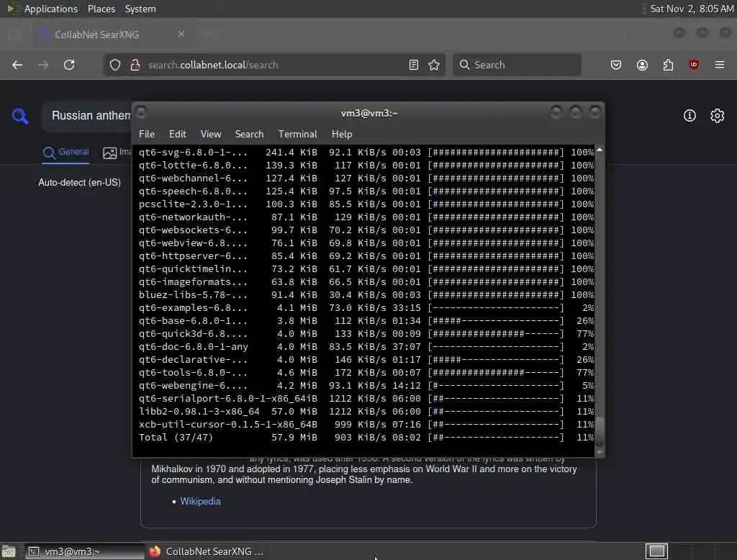The width and height of the screenshot is (737, 560).
Task: Click the site security padlock icon
Action: click(135, 65)
